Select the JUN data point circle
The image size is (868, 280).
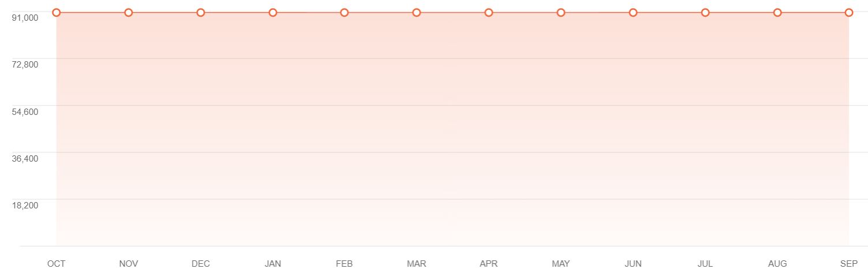[633, 13]
